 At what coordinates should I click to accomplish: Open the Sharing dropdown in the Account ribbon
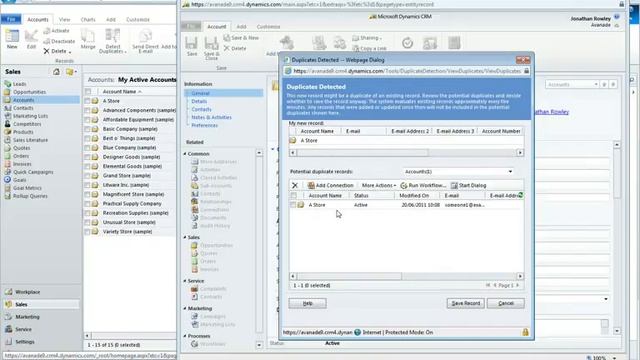pos(367,38)
